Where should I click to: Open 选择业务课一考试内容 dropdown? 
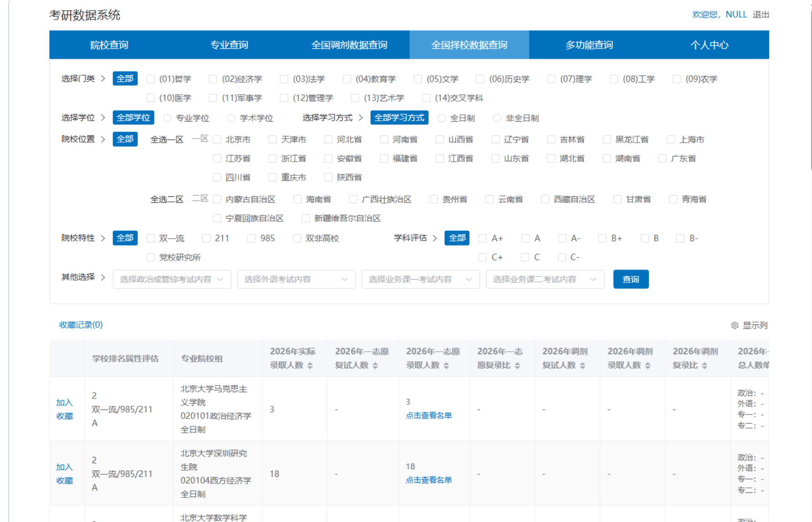point(421,279)
